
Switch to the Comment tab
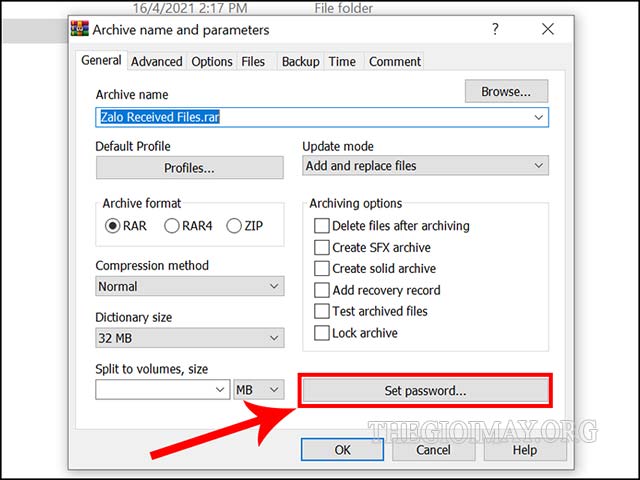pos(395,62)
